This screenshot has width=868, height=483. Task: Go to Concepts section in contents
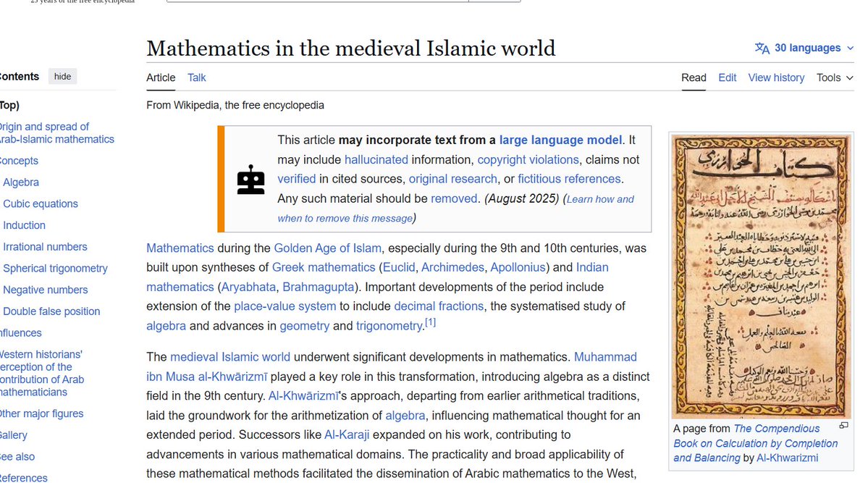pyautogui.click(x=19, y=161)
